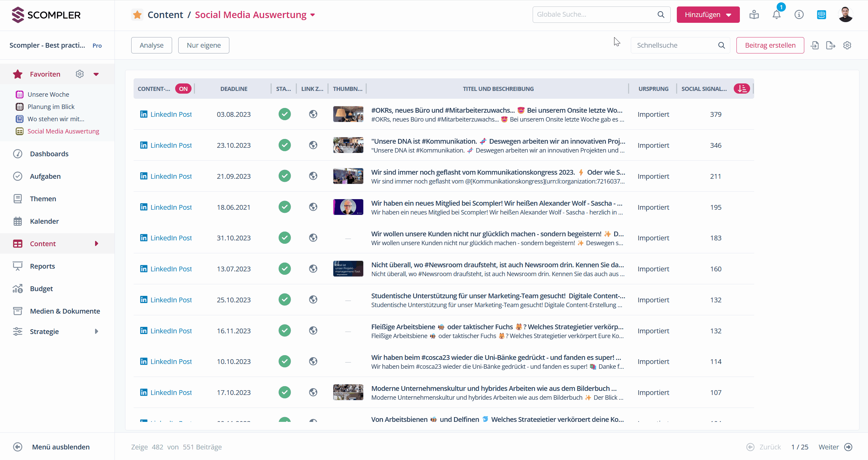Click the favorite star next to Content

click(x=137, y=15)
